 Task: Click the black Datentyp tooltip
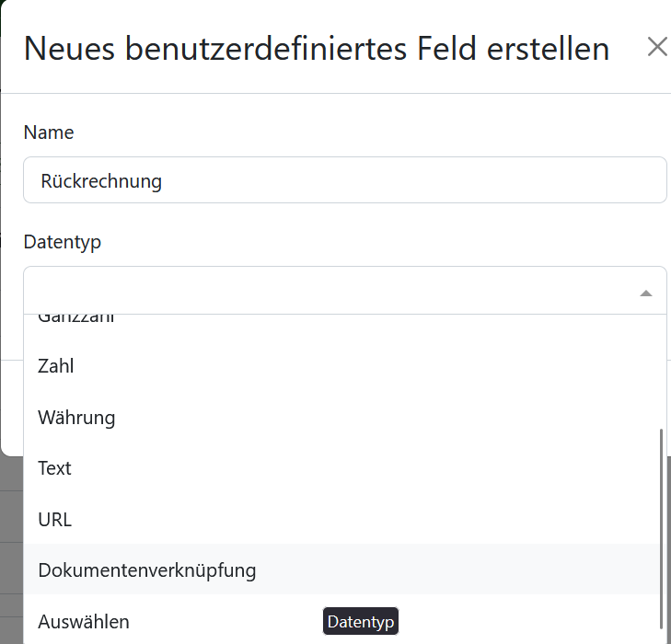click(361, 621)
